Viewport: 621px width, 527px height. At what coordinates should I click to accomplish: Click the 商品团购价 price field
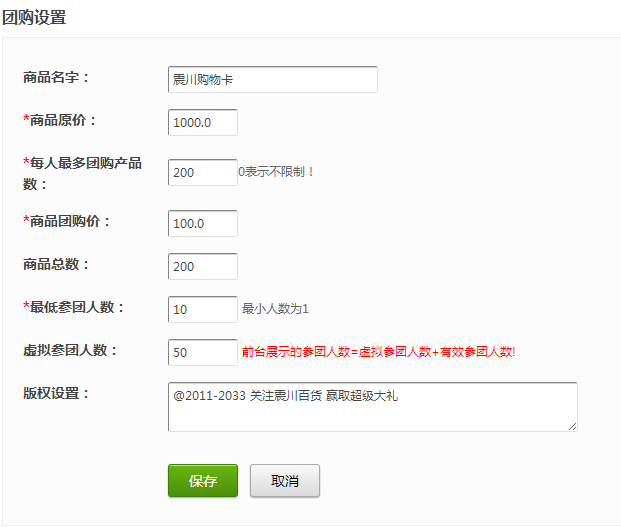[203, 223]
